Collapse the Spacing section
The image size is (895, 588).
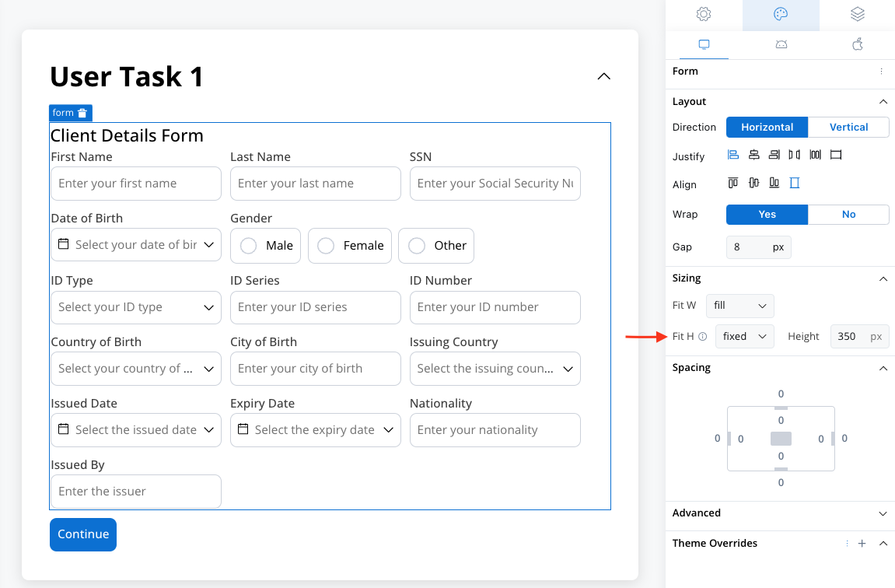tap(883, 368)
